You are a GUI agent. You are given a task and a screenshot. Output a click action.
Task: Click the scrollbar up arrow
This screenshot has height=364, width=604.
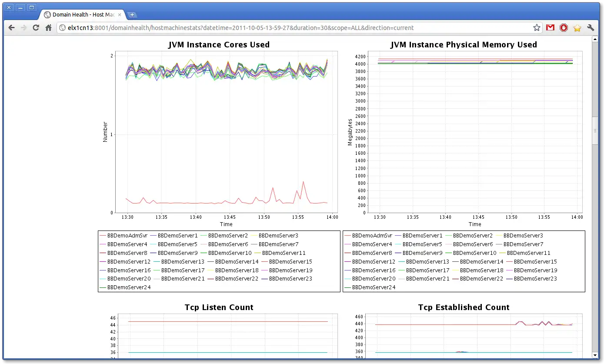595,39
